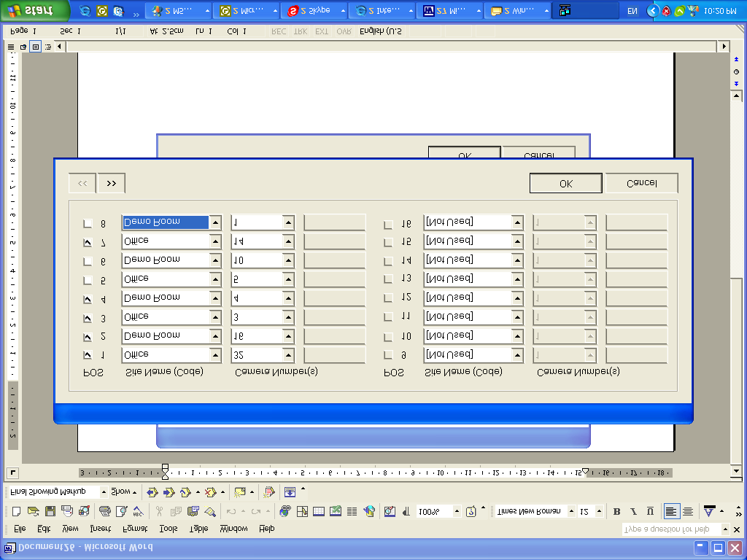Click the Columns layout icon

click(x=352, y=511)
